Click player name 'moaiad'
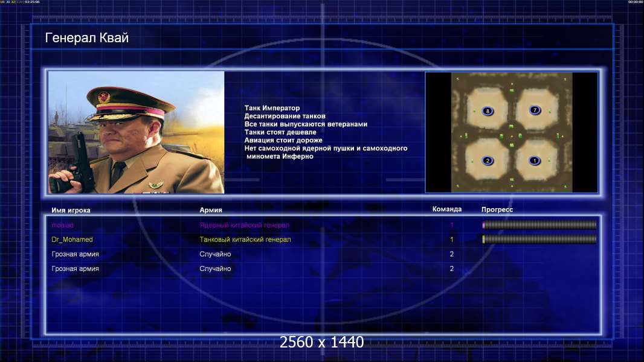Screen dimensions: 644x362 (x=62, y=225)
